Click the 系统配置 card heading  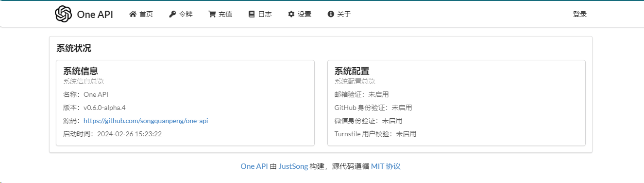352,71
